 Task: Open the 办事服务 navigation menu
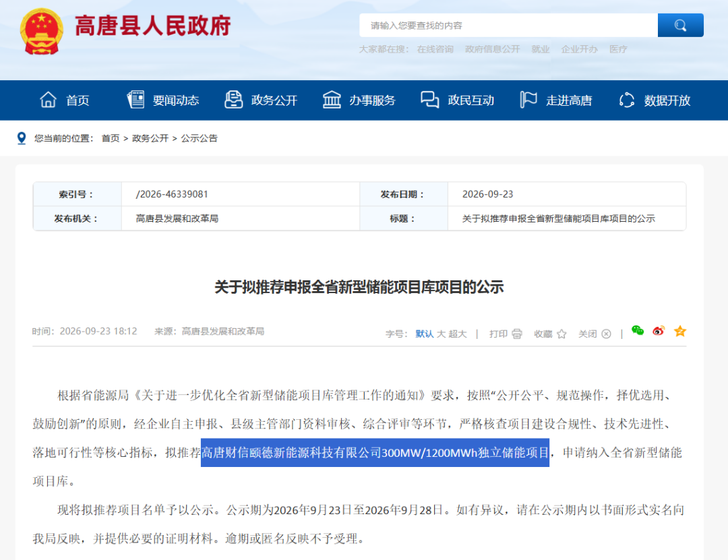(372, 100)
